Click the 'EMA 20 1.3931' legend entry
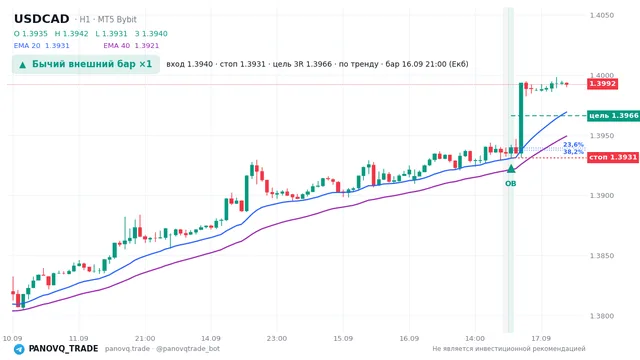The height and width of the screenshot is (360, 640). (42, 46)
